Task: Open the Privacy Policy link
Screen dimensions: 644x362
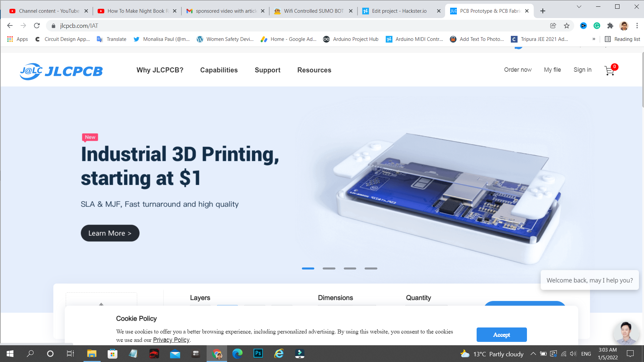Action: coord(171,340)
